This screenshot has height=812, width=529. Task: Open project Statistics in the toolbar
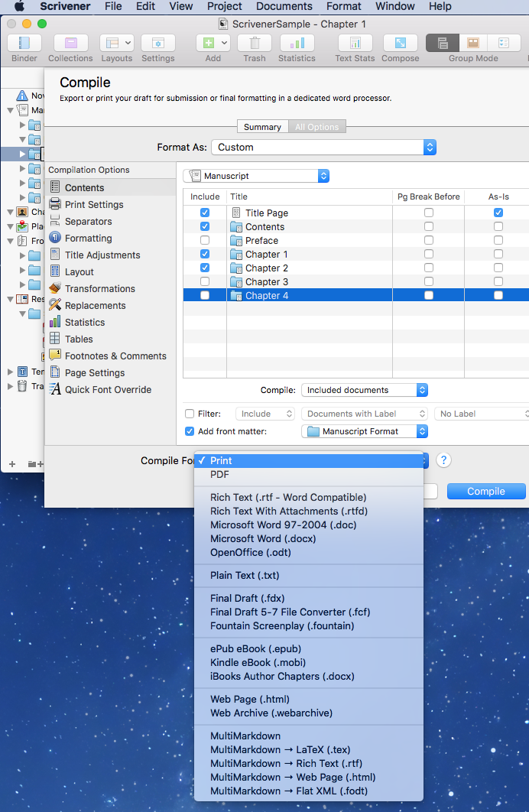coord(297,43)
